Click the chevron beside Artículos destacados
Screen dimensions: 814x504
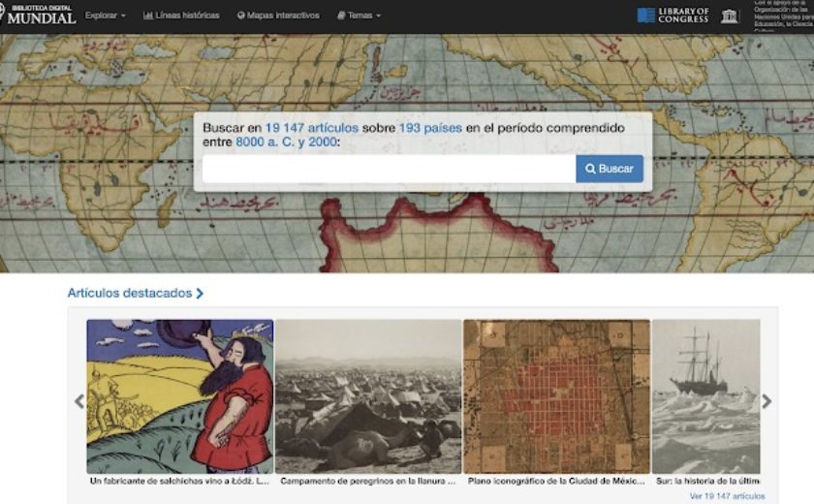click(200, 294)
